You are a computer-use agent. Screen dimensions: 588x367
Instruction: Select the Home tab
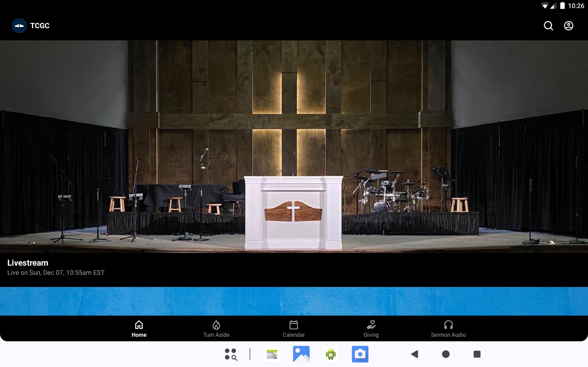click(x=139, y=329)
